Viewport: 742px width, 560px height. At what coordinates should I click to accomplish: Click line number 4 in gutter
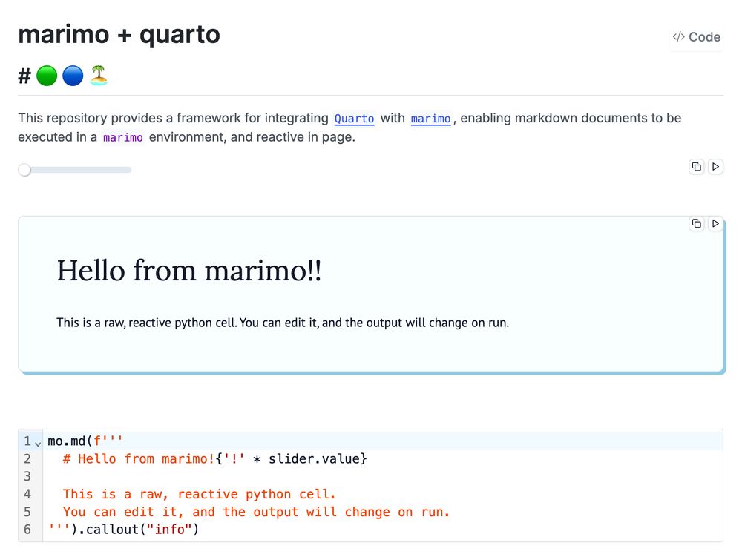coord(27,494)
